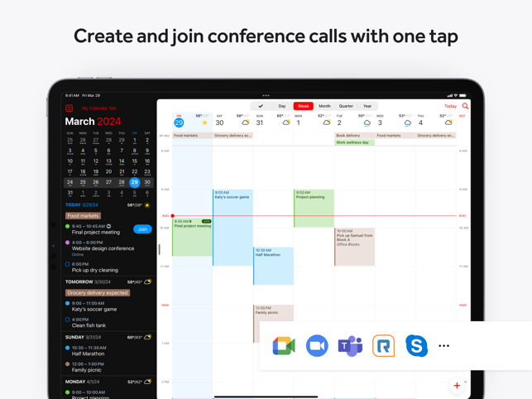
Task: Click the sunny weather icon on Friday
Action: (204, 123)
